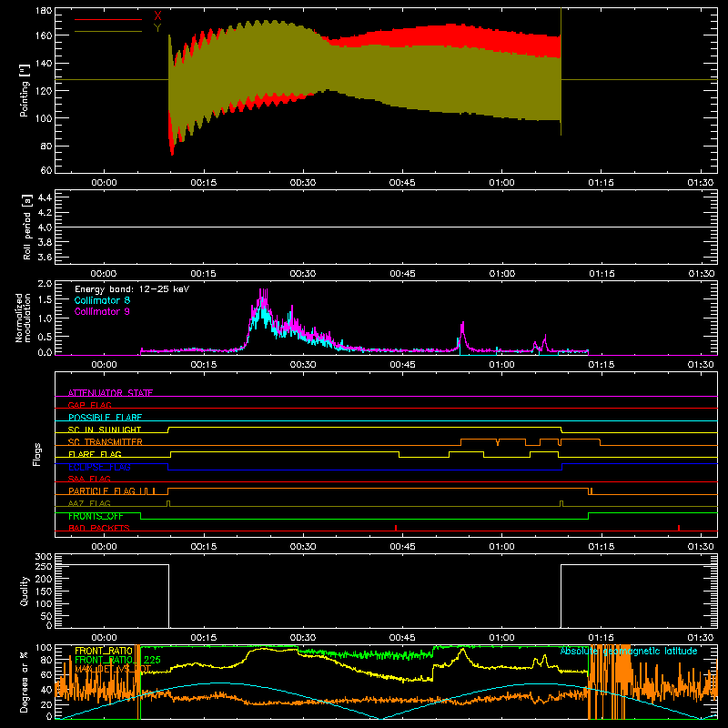Screen dimensions: 728x728
Task: Click the ECLIPSE_FLAG label
Action: click(x=99, y=467)
